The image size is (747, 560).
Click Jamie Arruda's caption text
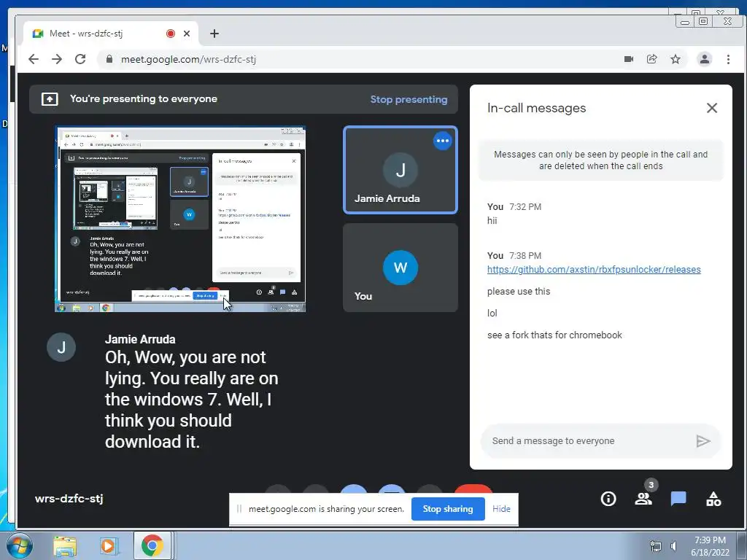192,399
